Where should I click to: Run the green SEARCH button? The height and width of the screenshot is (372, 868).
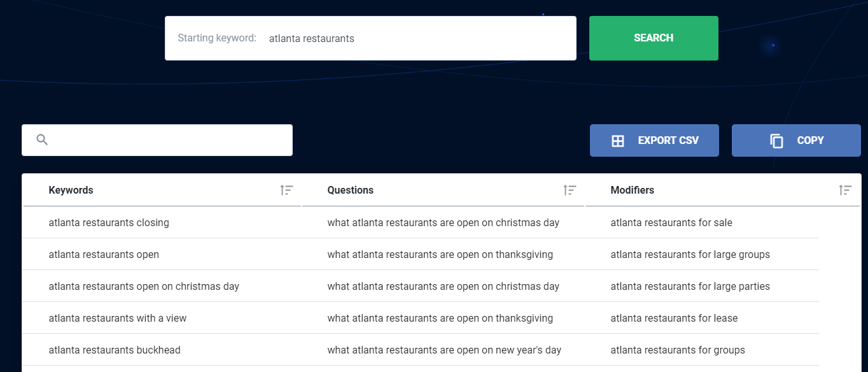(654, 38)
